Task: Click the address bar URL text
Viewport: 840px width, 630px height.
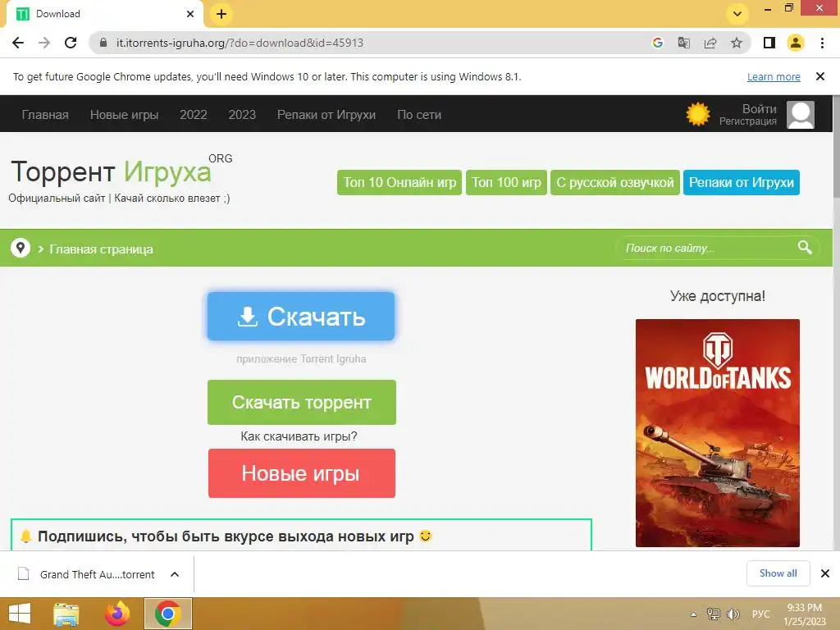Action: coord(240,43)
